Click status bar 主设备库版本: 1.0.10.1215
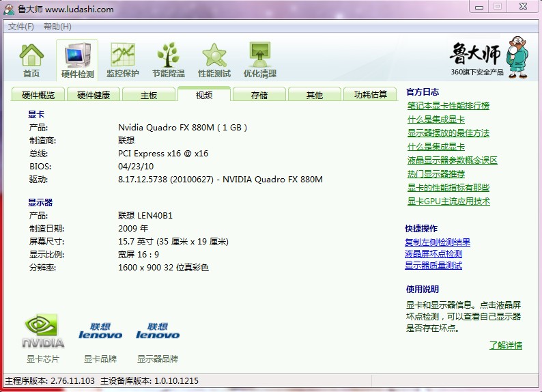 tap(149, 381)
